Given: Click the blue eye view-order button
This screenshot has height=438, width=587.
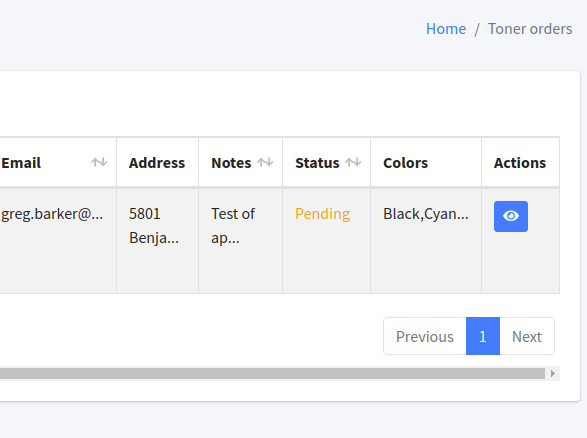Looking at the screenshot, I should (x=511, y=216).
